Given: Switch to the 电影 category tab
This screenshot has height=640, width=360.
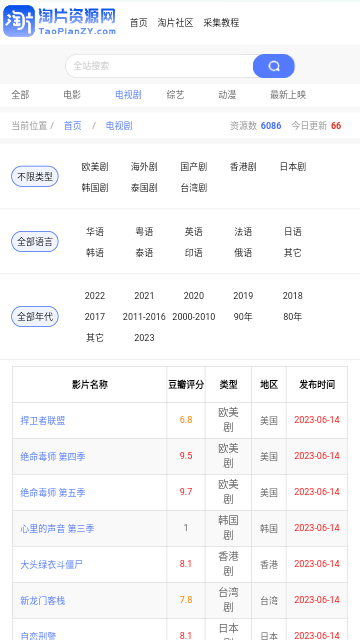Looking at the screenshot, I should click(x=72, y=95).
